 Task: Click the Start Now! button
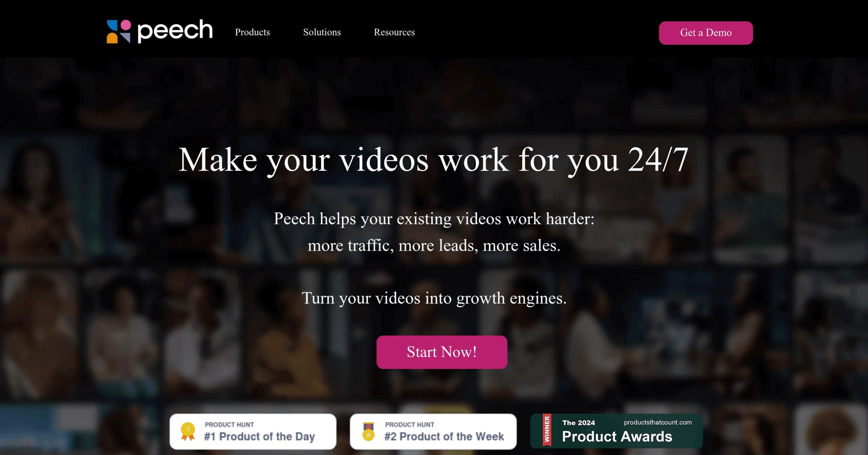[x=441, y=352]
